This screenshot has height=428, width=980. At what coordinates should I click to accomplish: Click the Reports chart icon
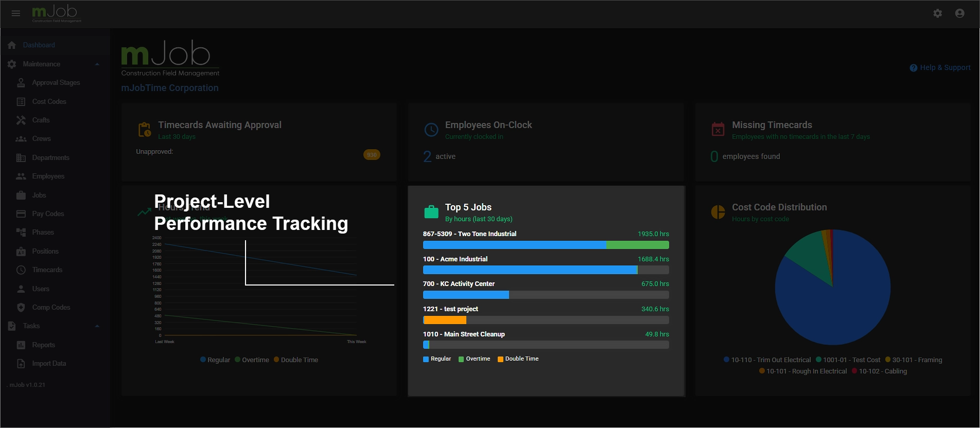click(21, 345)
